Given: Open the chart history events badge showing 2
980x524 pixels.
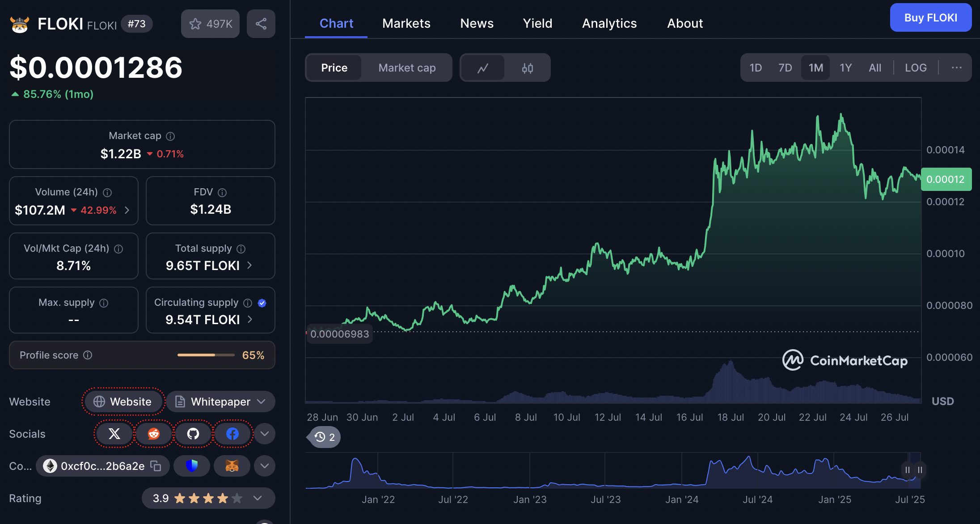Looking at the screenshot, I should (x=325, y=437).
